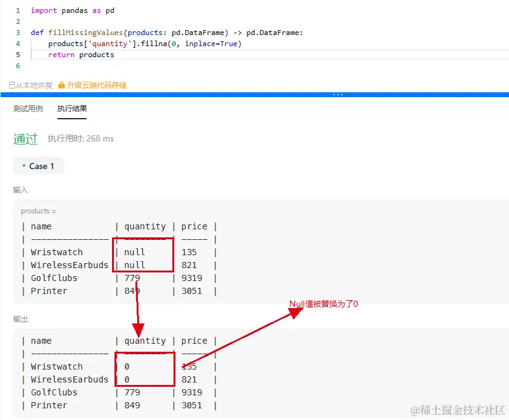Click WirelessEarbuds in the input table
Screen dimensions: 509x420
70,265
